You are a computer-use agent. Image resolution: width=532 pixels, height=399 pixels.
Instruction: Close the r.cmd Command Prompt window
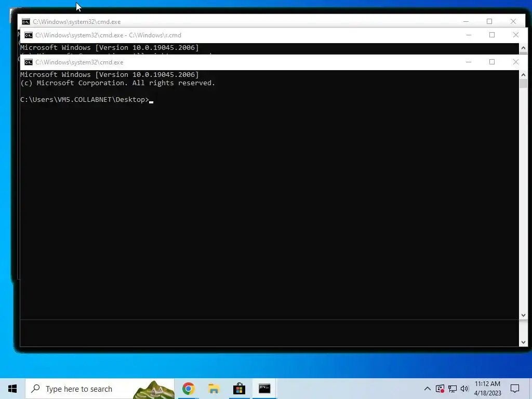coord(516,35)
